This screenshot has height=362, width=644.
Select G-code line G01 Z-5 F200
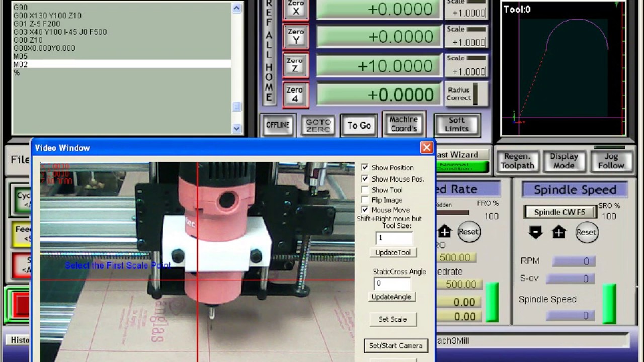(121, 24)
